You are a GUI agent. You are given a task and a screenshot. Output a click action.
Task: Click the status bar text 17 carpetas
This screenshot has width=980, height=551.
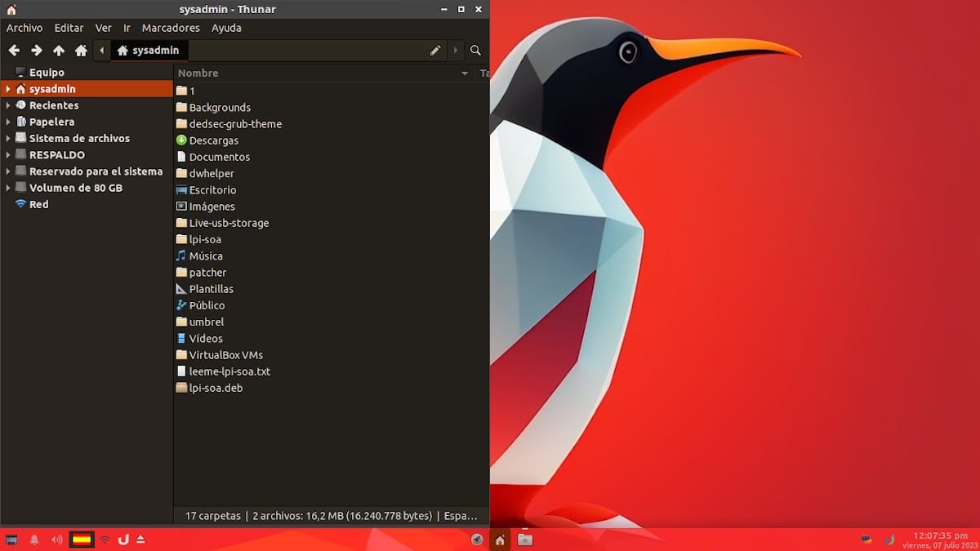click(213, 516)
